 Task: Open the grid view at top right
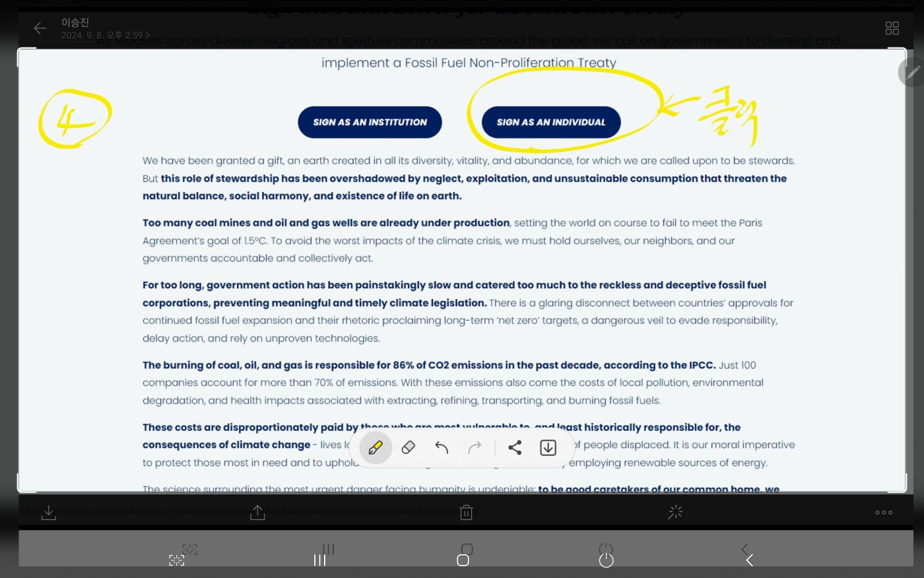(x=892, y=28)
